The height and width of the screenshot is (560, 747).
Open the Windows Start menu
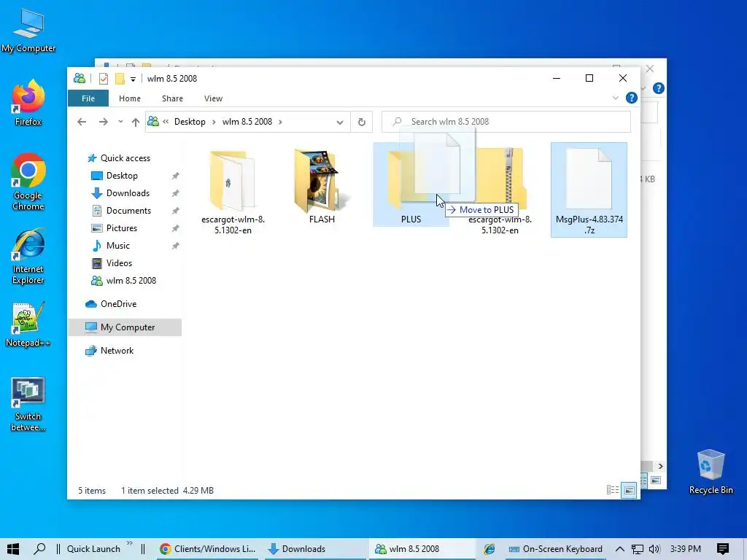pyautogui.click(x=13, y=549)
